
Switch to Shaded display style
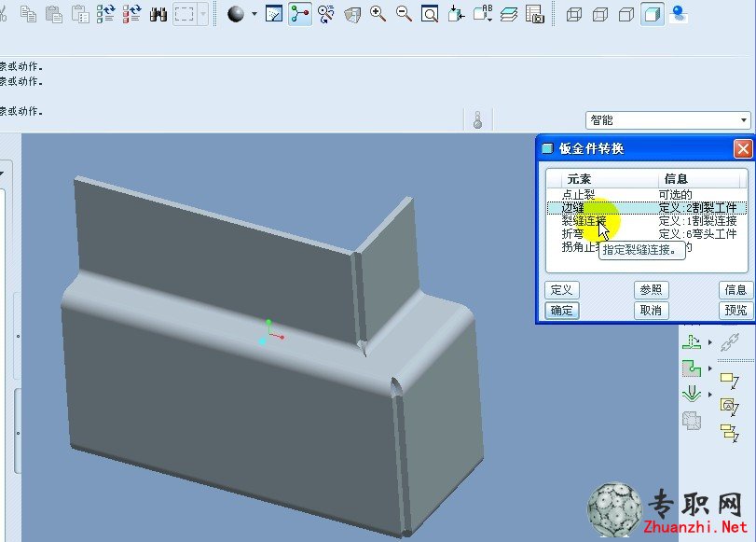pos(653,14)
